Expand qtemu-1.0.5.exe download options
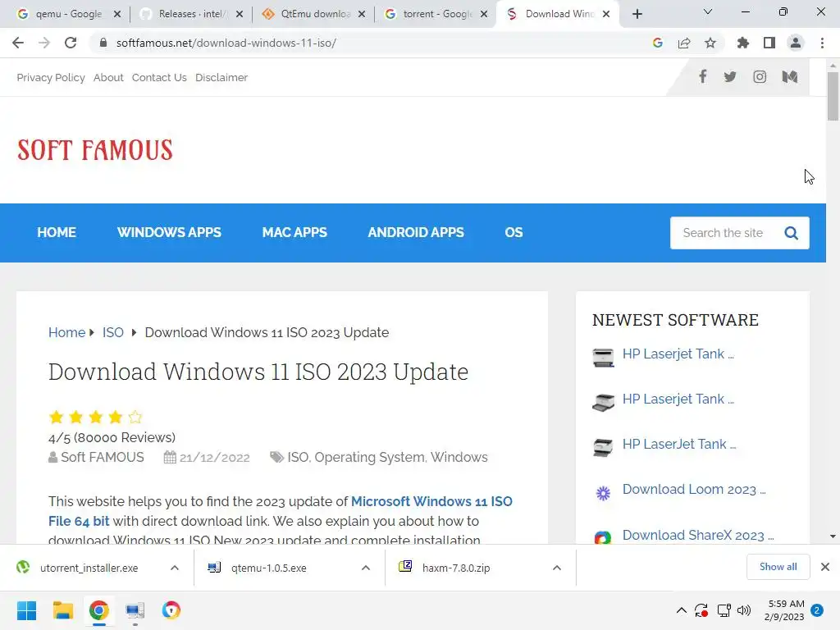The width and height of the screenshot is (840, 630). [x=366, y=568]
